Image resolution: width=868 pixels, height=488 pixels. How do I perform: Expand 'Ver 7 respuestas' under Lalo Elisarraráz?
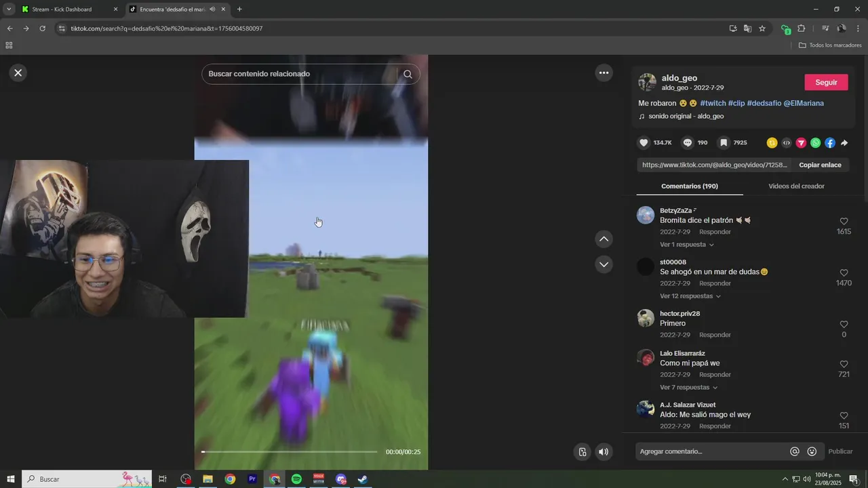[x=688, y=388]
